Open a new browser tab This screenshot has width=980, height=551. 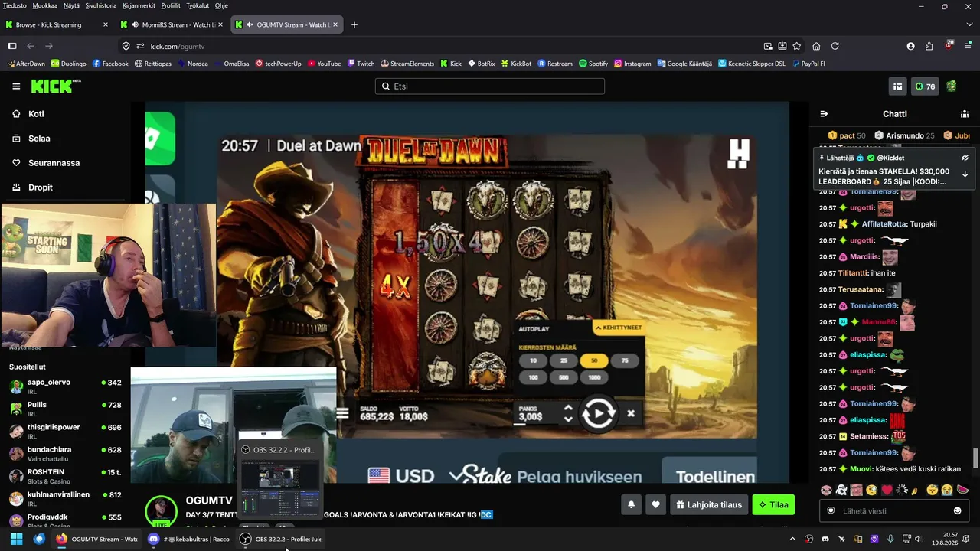click(x=354, y=24)
